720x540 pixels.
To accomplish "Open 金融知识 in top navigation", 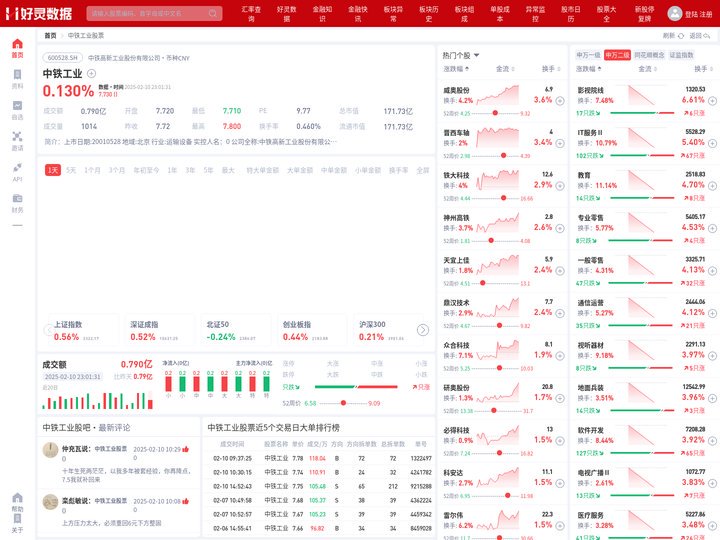I will click(322, 14).
